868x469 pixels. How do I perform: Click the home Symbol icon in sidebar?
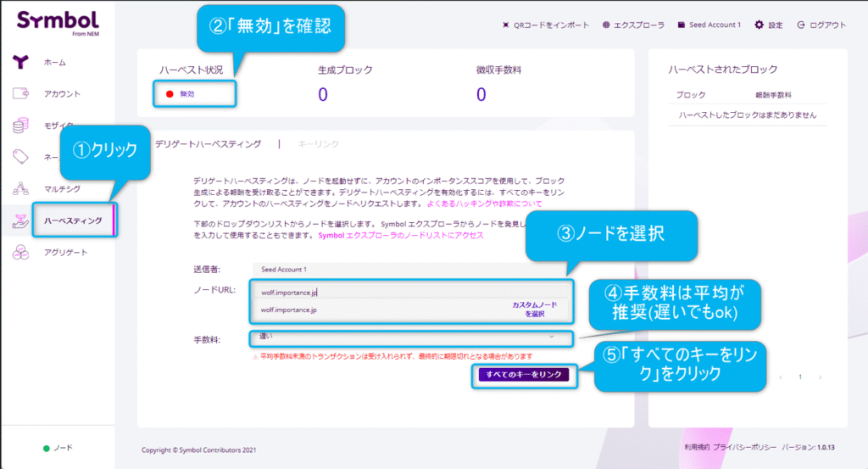coord(20,62)
